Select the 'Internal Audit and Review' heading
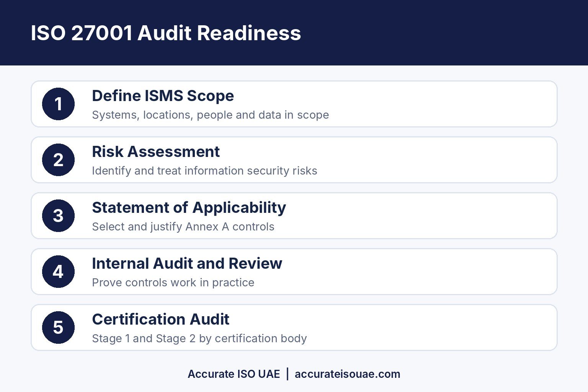The width and height of the screenshot is (588, 392). tap(187, 263)
